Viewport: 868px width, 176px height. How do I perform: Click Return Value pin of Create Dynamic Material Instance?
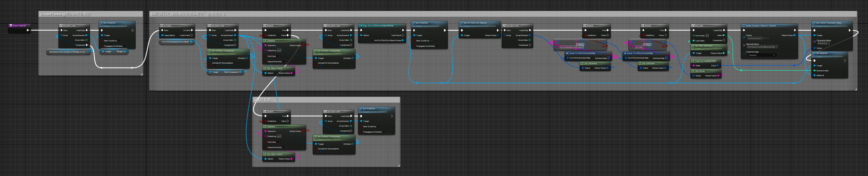pyautogui.click(x=794, y=35)
